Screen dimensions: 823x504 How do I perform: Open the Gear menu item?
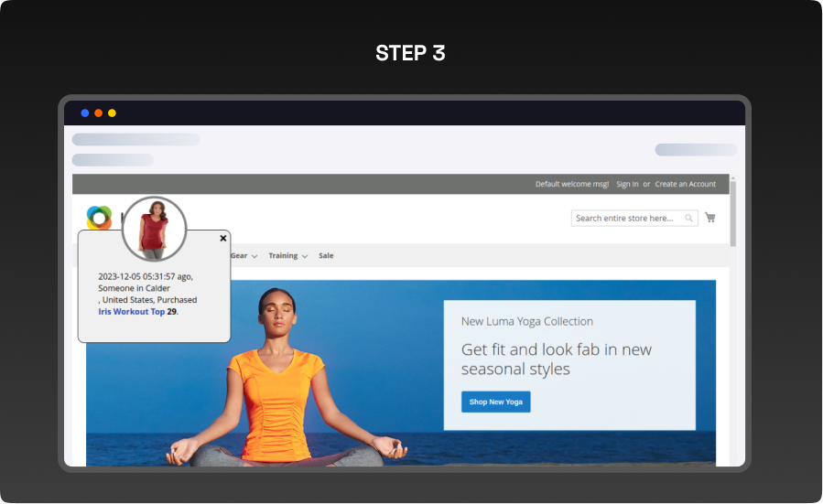tap(239, 256)
